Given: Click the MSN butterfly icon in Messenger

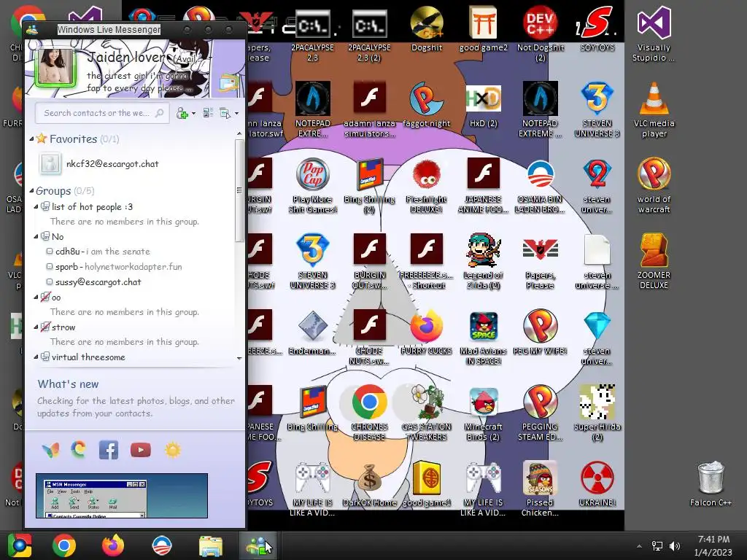Looking at the screenshot, I should pyautogui.click(x=51, y=451).
